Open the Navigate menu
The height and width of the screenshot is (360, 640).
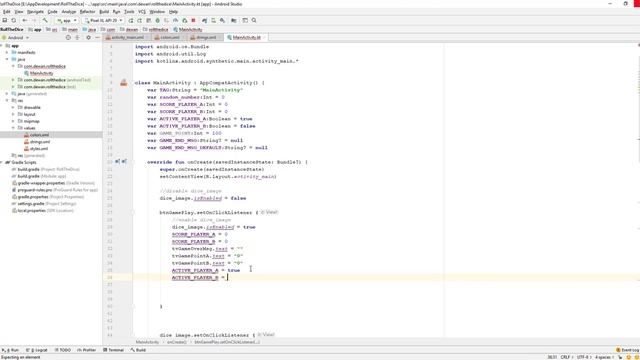click(x=35, y=12)
